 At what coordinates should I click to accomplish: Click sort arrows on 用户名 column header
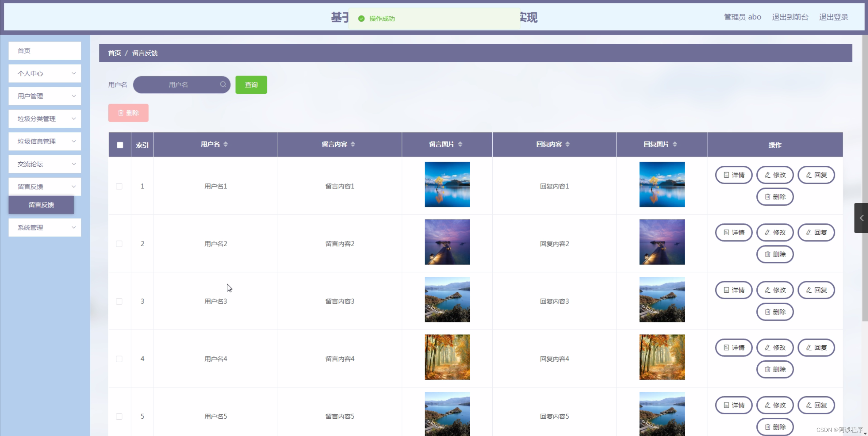226,144
